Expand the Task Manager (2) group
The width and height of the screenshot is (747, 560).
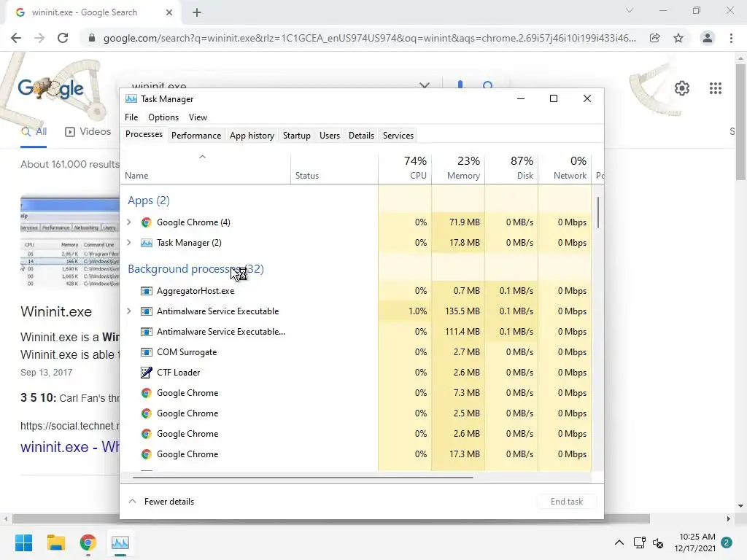coord(128,243)
